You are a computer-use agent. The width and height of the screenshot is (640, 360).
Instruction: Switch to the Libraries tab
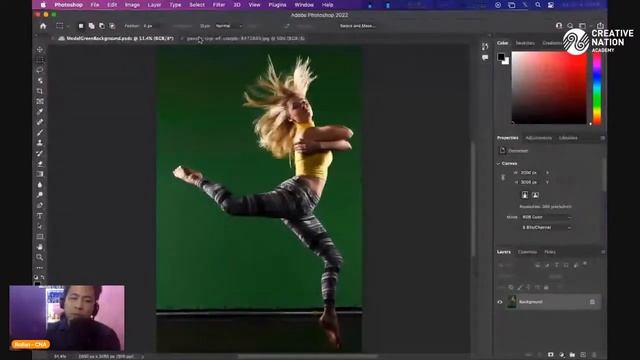pos(568,138)
